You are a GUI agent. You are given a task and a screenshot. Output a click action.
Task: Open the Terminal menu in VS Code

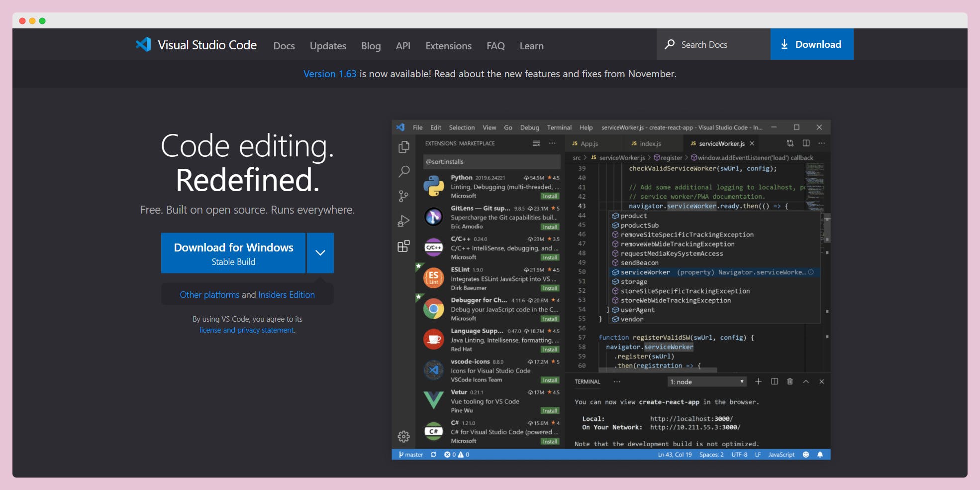559,127
